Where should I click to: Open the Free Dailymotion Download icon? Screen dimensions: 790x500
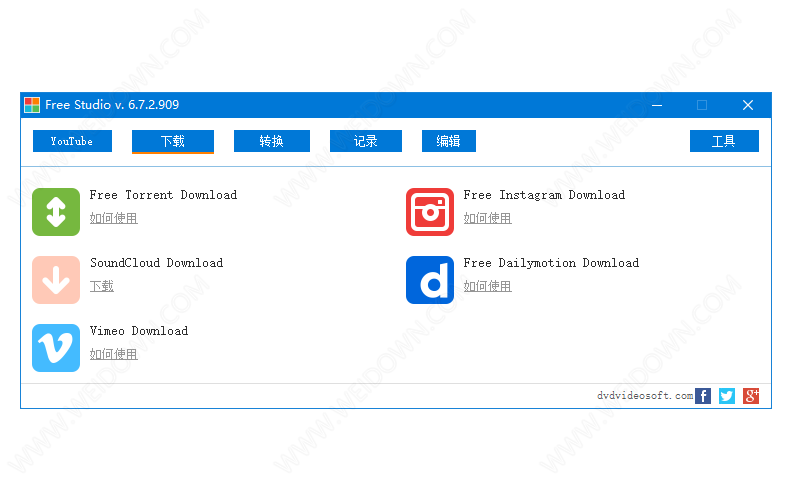click(x=430, y=280)
